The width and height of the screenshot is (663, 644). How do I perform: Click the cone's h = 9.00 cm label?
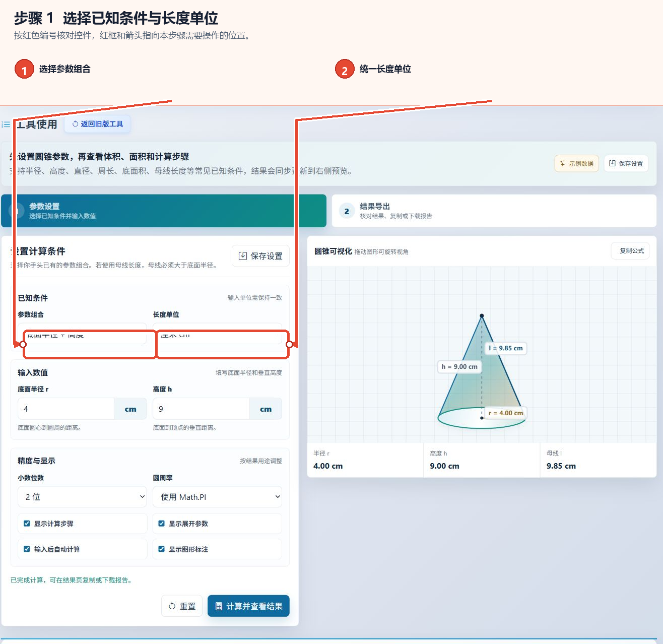459,367
